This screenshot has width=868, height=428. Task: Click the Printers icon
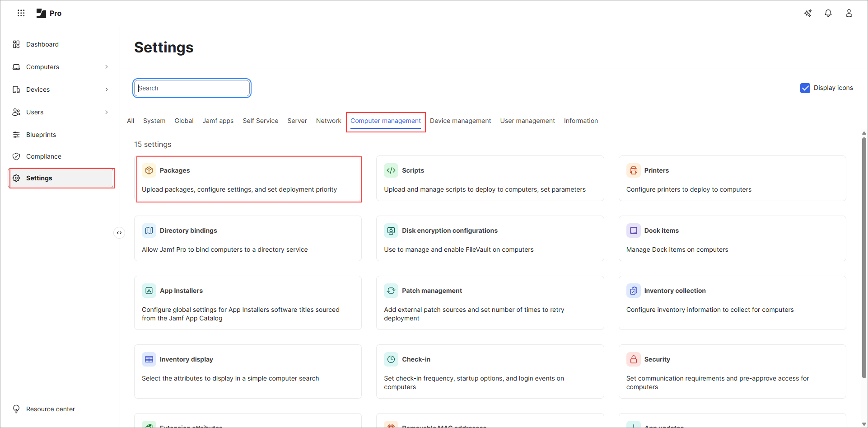634,170
